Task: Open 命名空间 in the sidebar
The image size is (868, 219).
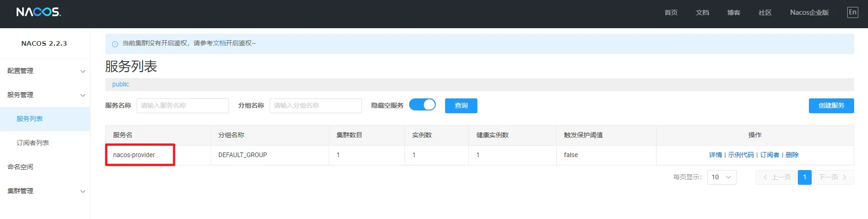Action: click(x=20, y=167)
